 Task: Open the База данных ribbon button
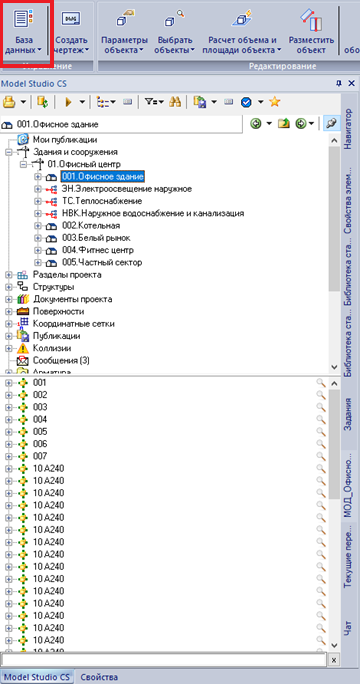(24, 32)
